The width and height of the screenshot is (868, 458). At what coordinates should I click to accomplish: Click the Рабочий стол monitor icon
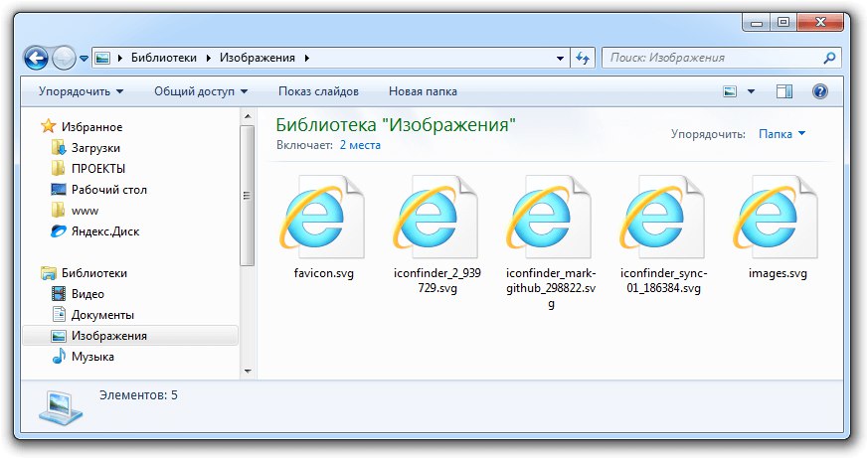point(58,190)
